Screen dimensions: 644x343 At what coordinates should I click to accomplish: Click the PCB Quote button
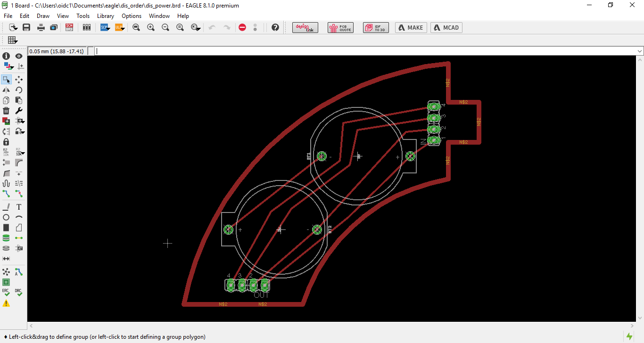click(x=340, y=28)
